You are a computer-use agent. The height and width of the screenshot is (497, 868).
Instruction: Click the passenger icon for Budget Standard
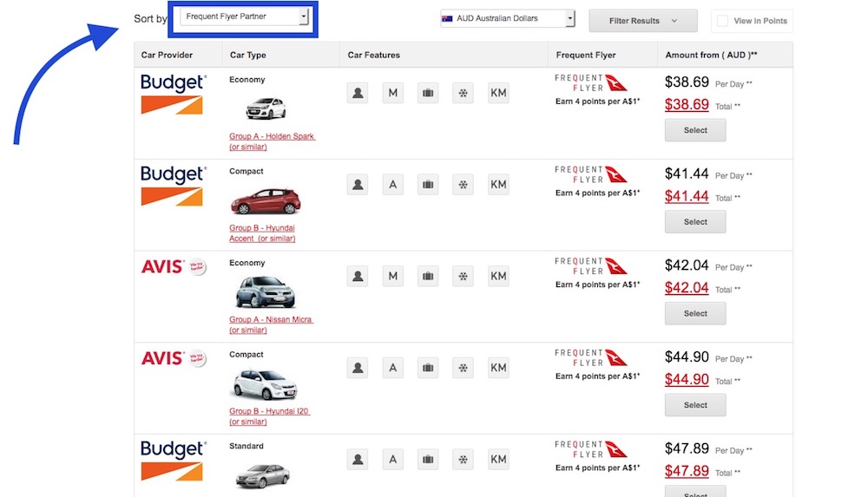click(358, 460)
